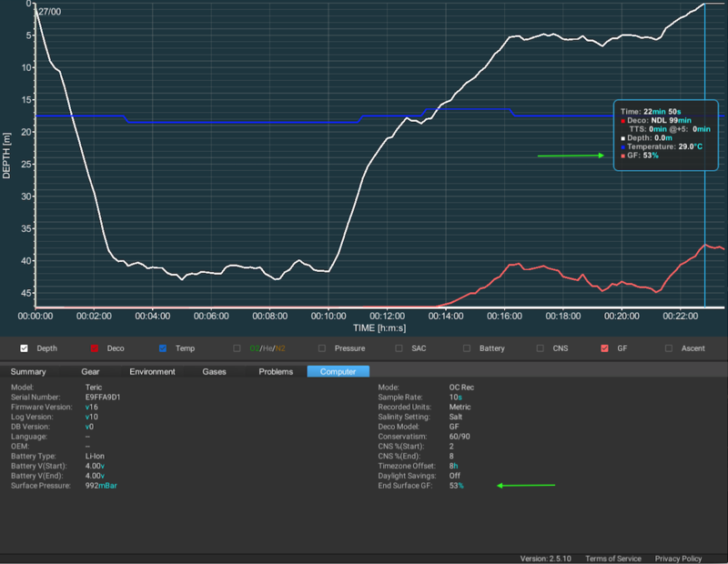Show the Pressure series on graph

[x=323, y=348]
